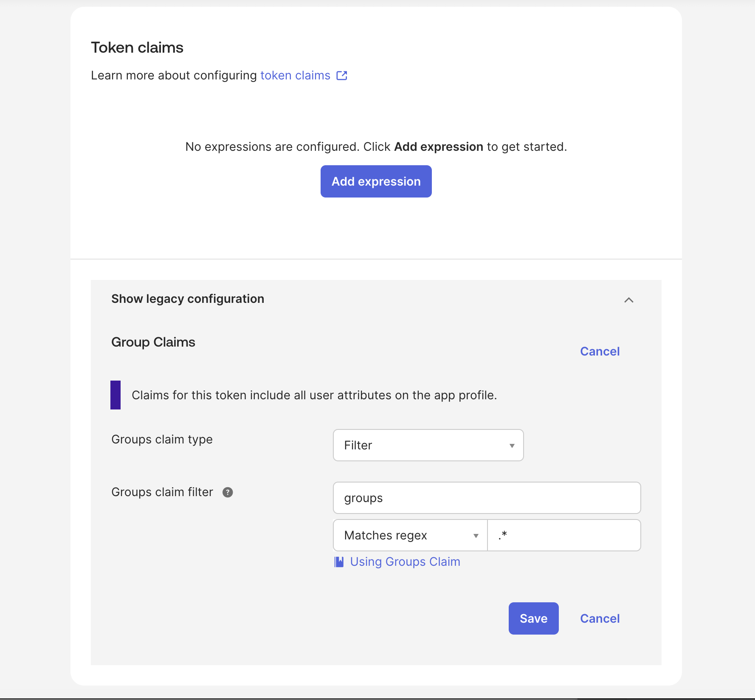Click the Groups claim type label

tap(162, 440)
